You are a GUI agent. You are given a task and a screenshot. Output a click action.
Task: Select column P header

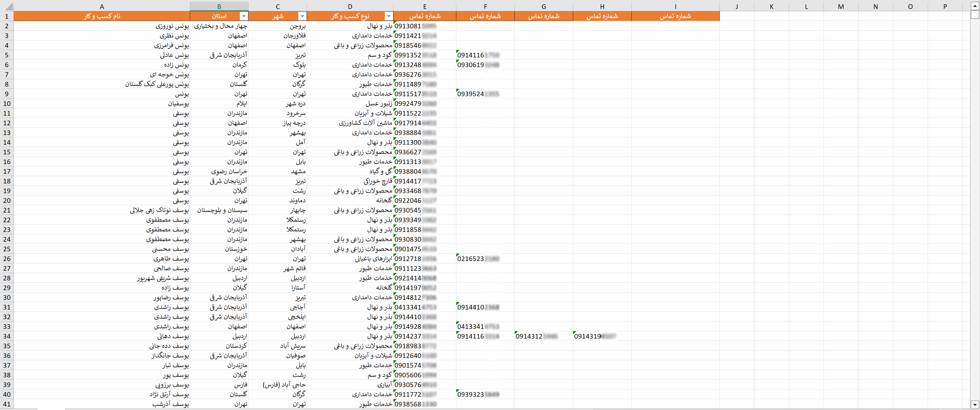[x=945, y=6]
